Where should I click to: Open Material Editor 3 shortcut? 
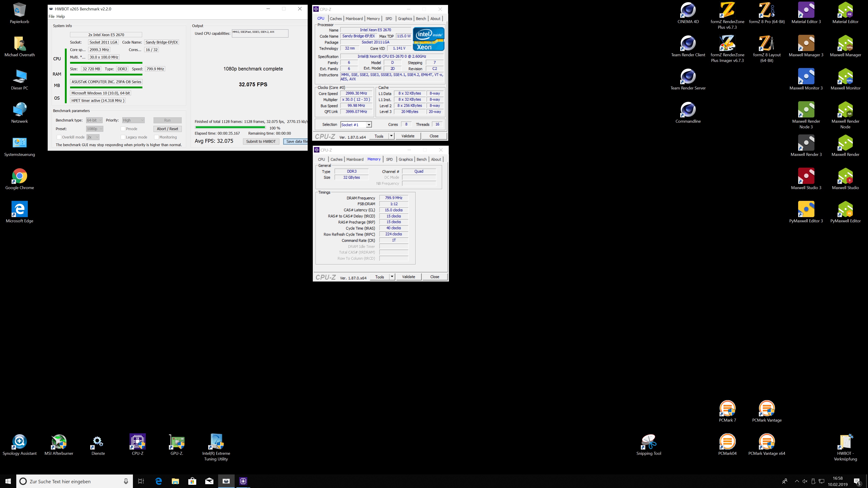click(806, 13)
